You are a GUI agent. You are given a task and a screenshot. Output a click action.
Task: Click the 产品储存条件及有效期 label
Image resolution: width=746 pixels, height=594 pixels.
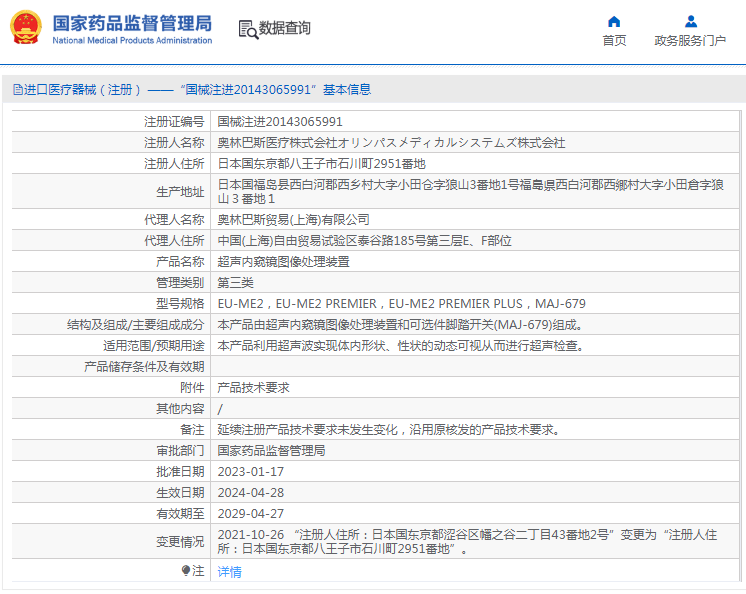144,367
